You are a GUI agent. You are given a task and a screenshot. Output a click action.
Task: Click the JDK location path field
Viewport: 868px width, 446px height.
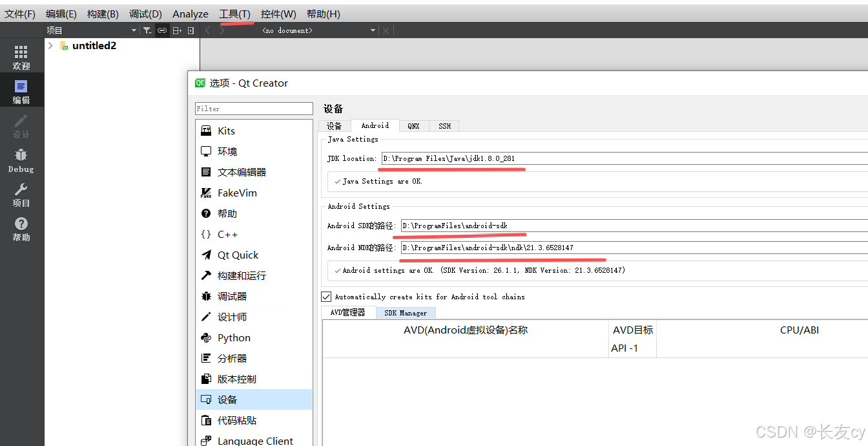click(x=624, y=158)
